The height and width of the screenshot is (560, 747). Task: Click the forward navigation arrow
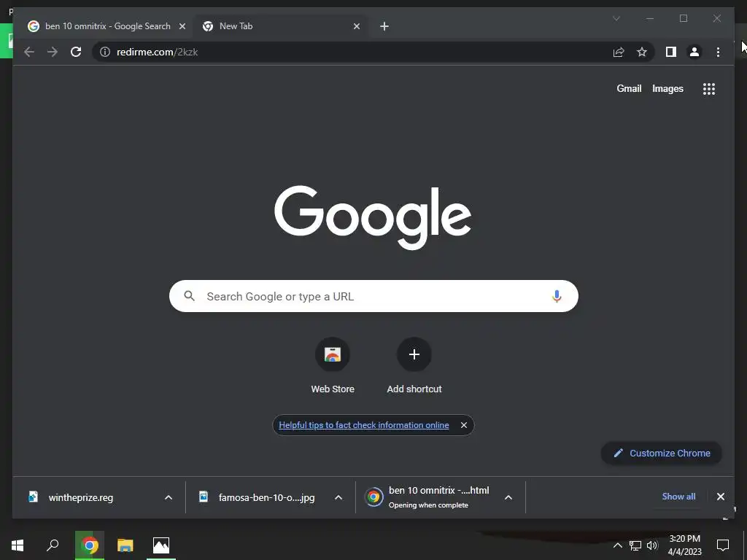tap(53, 52)
